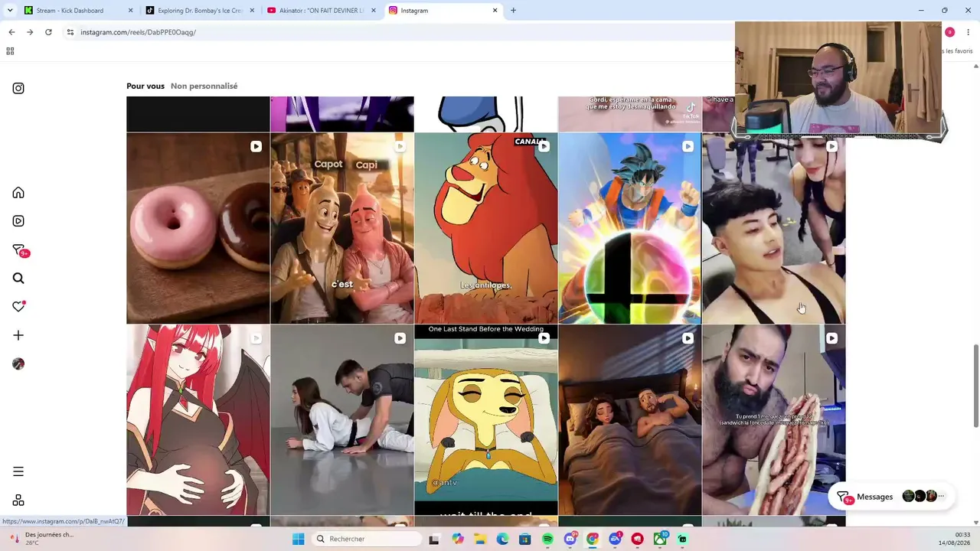Open Xbox app from the taskbar
980x551 pixels.
coord(660,539)
